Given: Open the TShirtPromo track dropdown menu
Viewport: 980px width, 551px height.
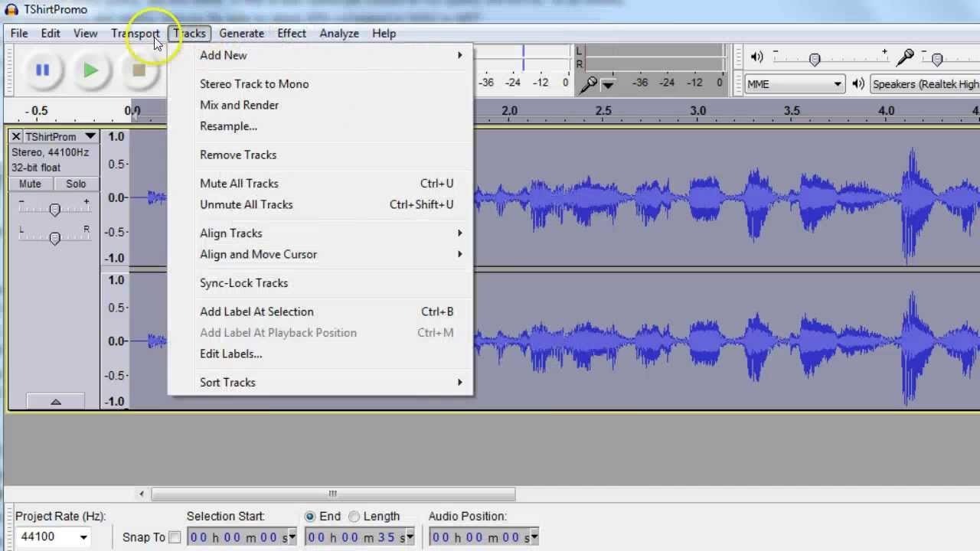Looking at the screenshot, I should point(90,136).
